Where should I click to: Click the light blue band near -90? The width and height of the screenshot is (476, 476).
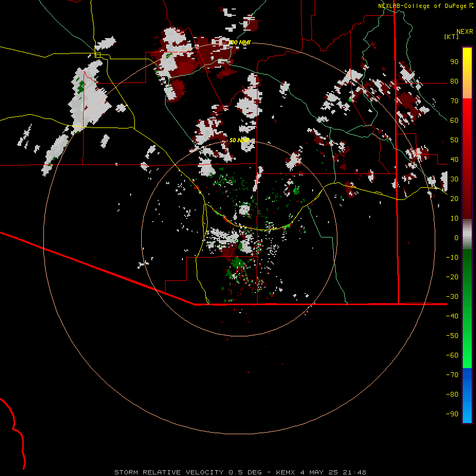pyautogui.click(x=467, y=413)
